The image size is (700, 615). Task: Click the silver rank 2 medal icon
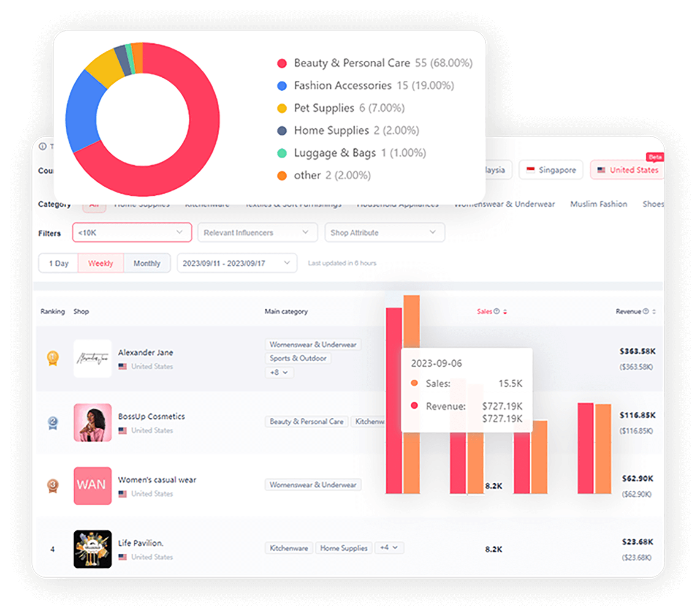point(53,423)
